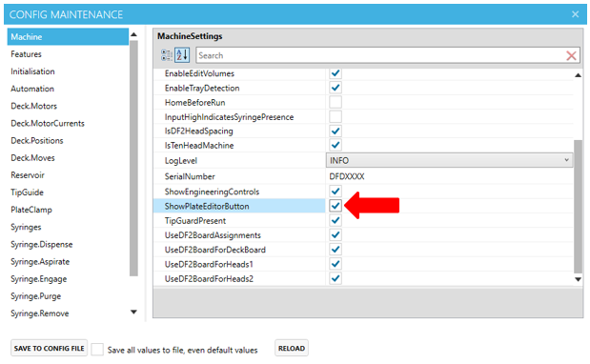The width and height of the screenshot is (590, 364).
Task: Click SAVE TO CONFIG FILE button
Action: pyautogui.click(x=49, y=348)
